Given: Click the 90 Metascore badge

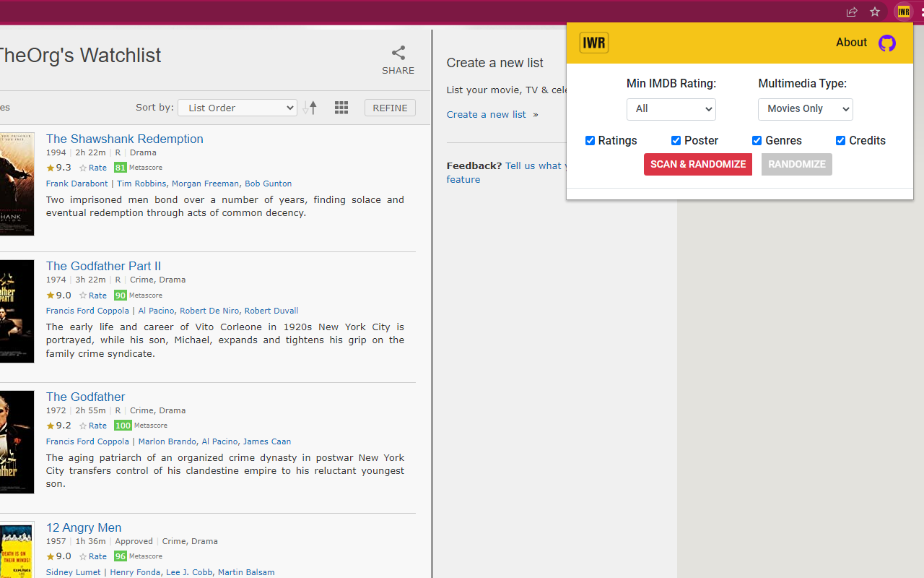Looking at the screenshot, I should coord(121,296).
